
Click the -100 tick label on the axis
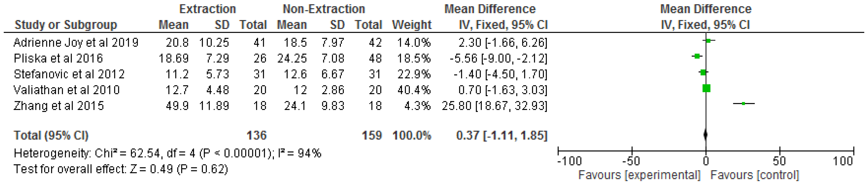coord(569,161)
